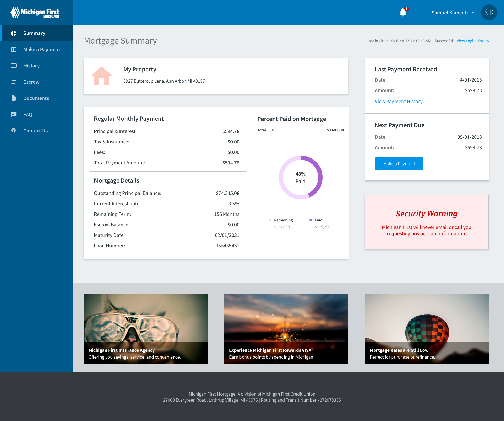504x421 pixels.
Task: Click the notification bell icon
Action: click(403, 12)
